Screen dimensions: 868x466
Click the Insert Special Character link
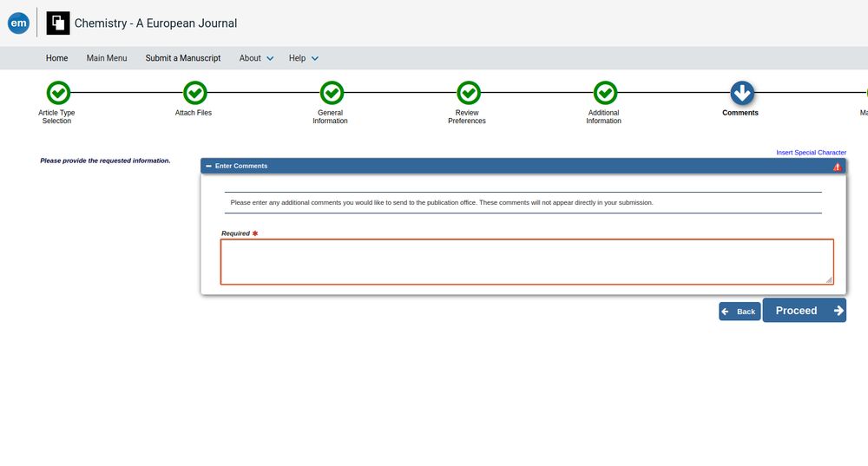coord(811,152)
